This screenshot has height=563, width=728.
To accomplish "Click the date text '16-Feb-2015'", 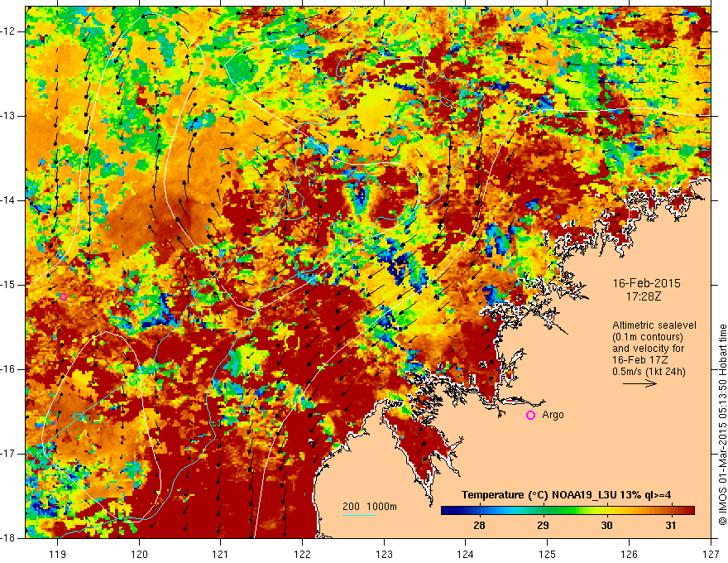I will tap(647, 283).
